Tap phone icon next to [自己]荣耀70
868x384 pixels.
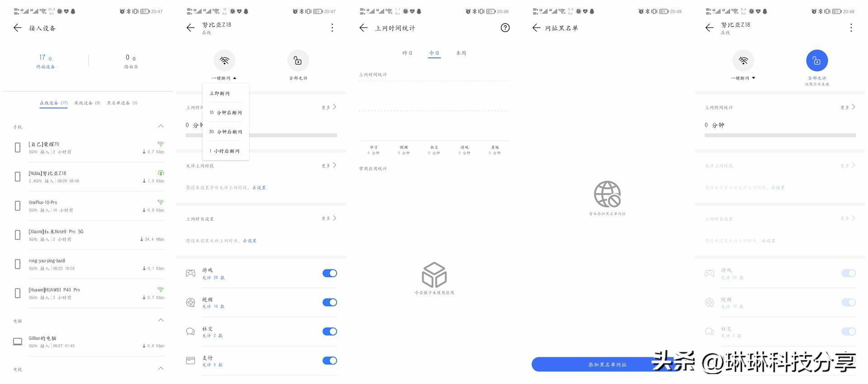(x=18, y=147)
